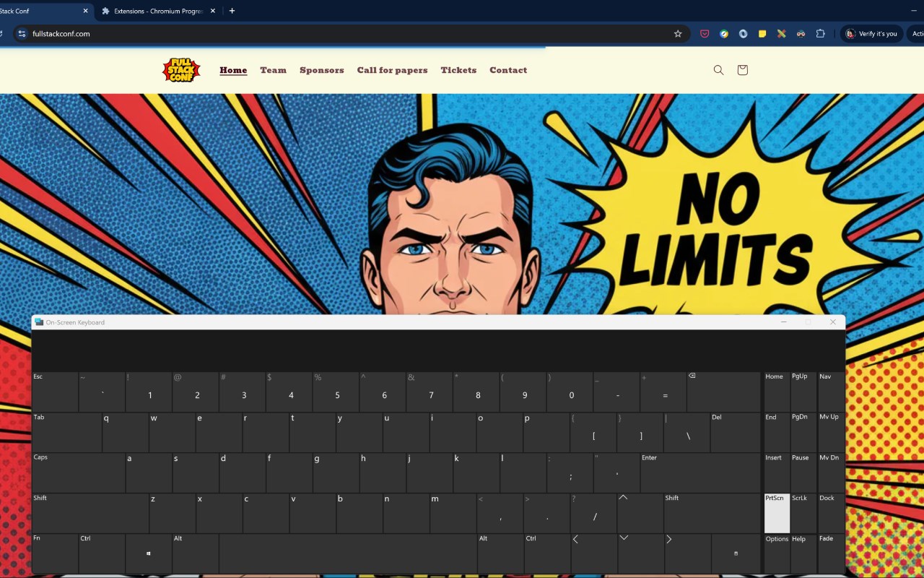Click the green-blue circular extension icon
This screenshot has width=924, height=578.
[724, 34]
